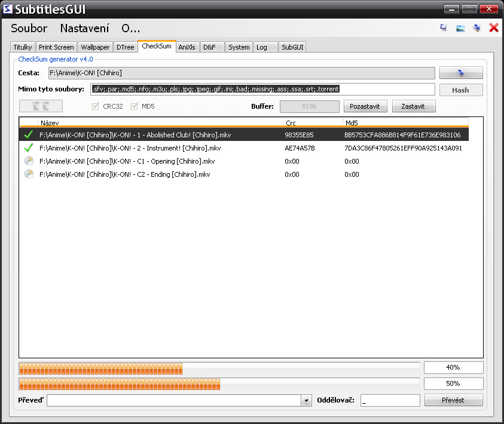
Task: Click the Oddělovač input field
Action: coord(390,400)
